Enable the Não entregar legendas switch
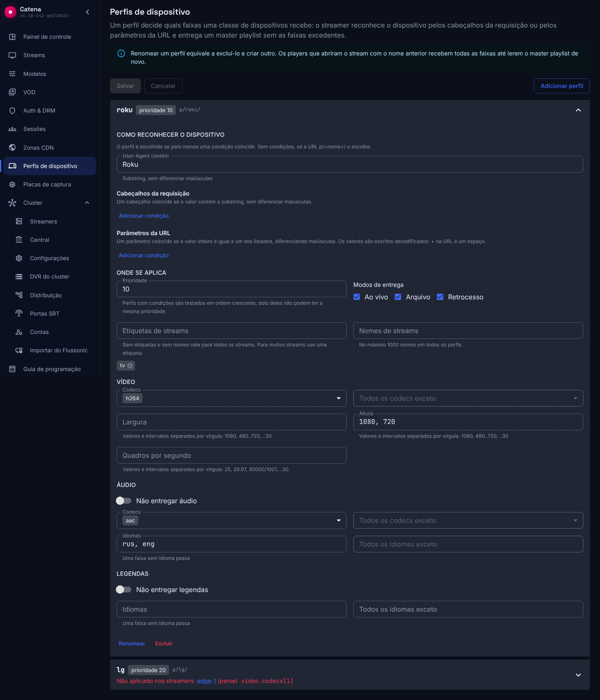 point(124,590)
